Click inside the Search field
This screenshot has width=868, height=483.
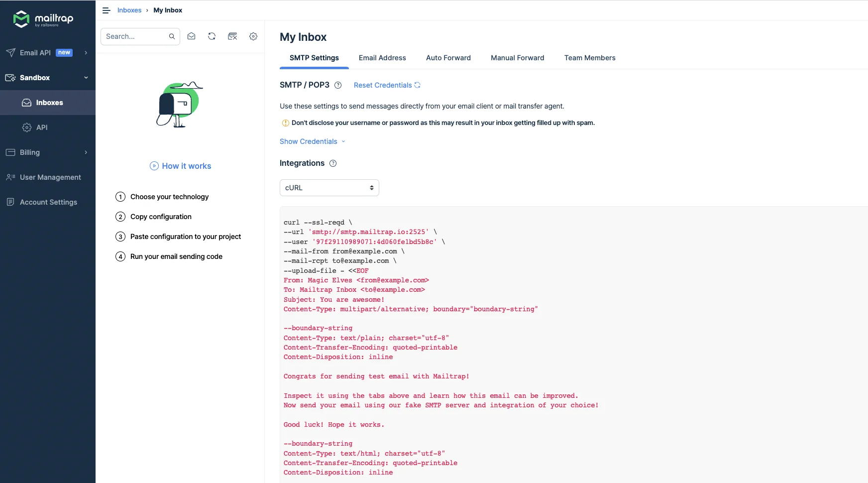tap(134, 36)
